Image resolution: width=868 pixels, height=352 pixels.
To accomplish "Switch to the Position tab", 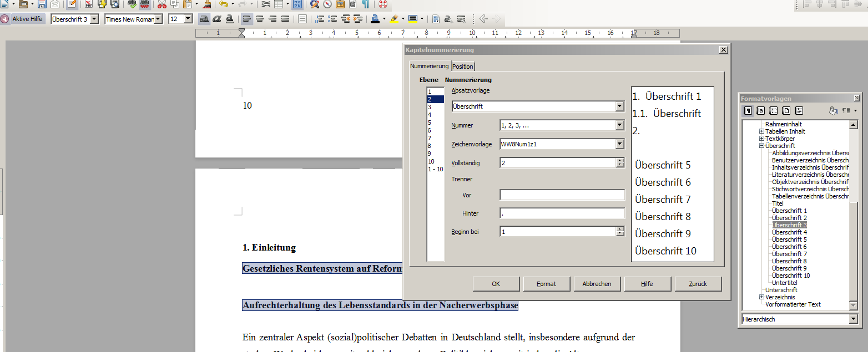I will pos(463,67).
